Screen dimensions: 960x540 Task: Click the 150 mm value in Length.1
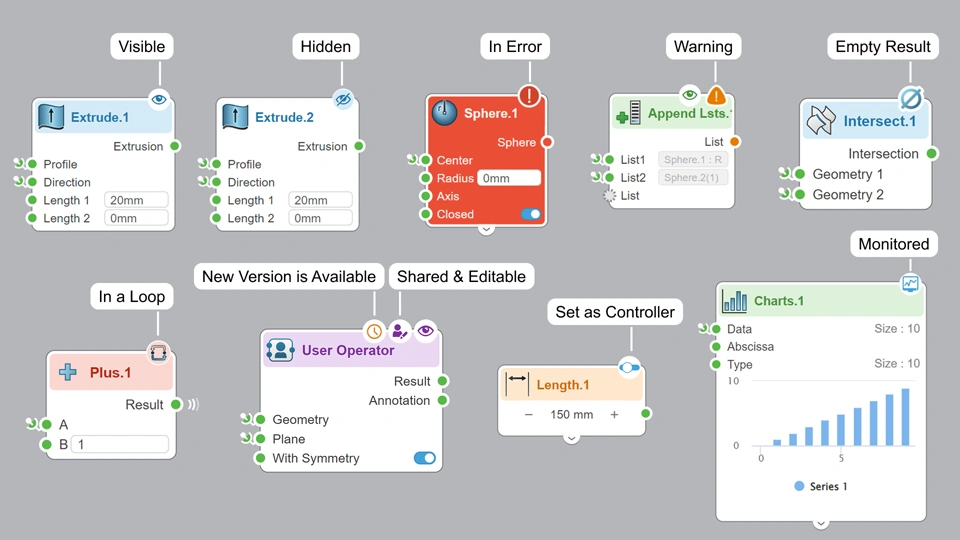pos(571,414)
